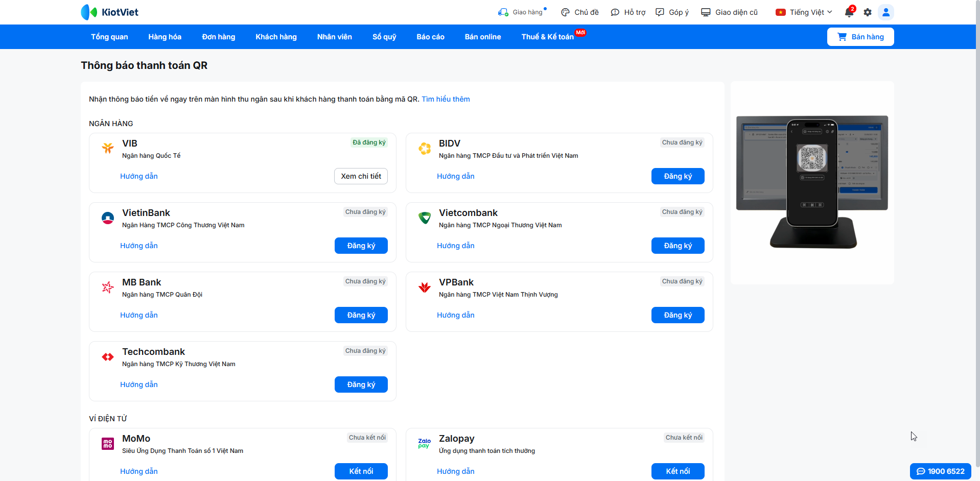Register BIDV with Đăng ký
The width and height of the screenshot is (980, 481).
678,176
